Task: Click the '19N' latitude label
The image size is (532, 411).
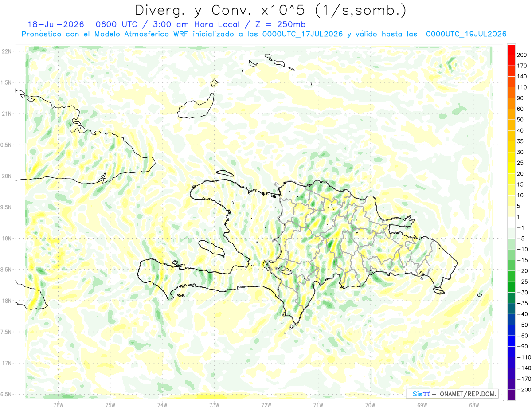Action: click(6, 239)
